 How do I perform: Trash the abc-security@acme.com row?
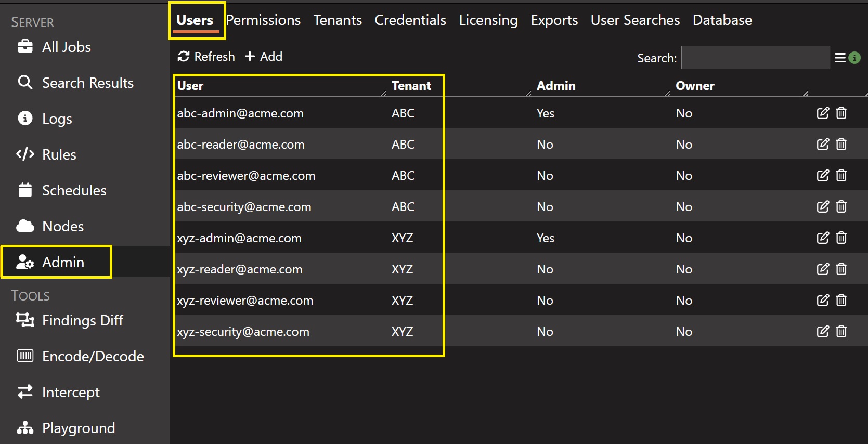pyautogui.click(x=841, y=206)
